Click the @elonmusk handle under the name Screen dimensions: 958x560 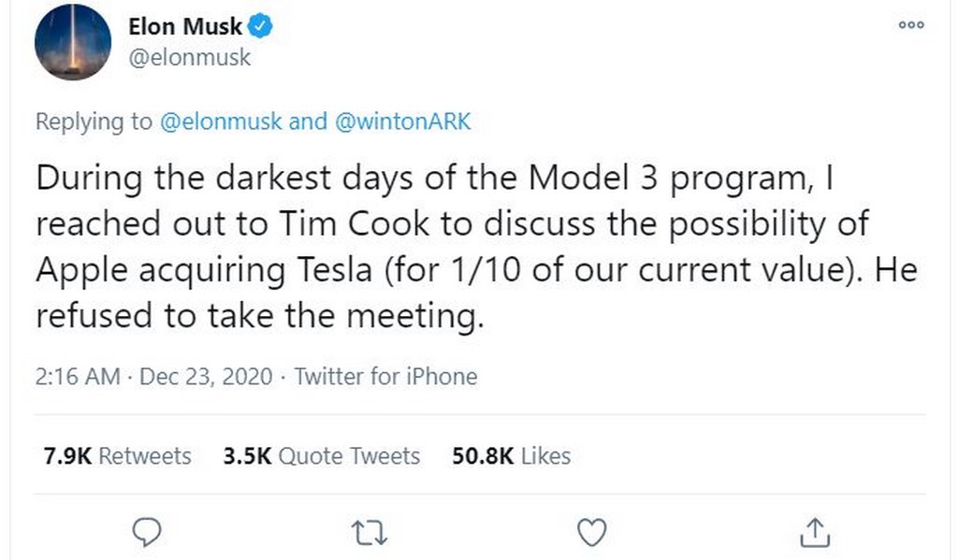(x=189, y=57)
